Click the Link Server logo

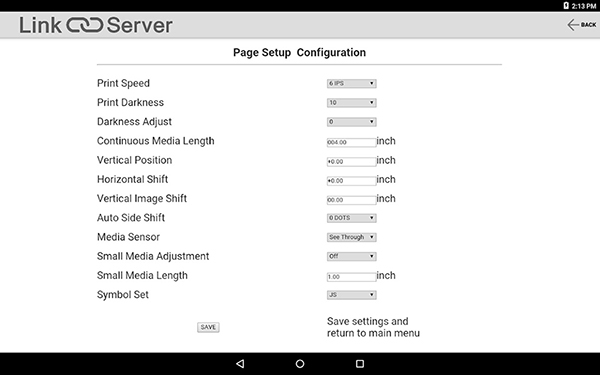pos(96,25)
